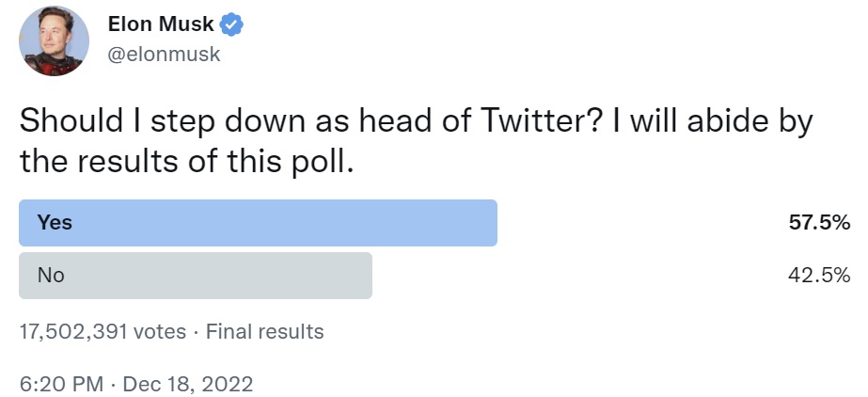Click the Dec 18, 2022 date

click(189, 384)
